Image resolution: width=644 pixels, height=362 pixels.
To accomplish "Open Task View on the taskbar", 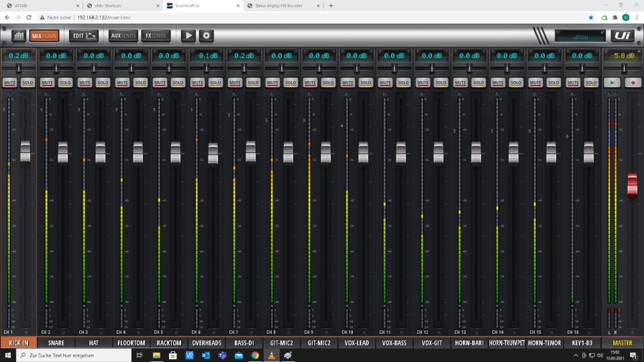I will 139,355.
